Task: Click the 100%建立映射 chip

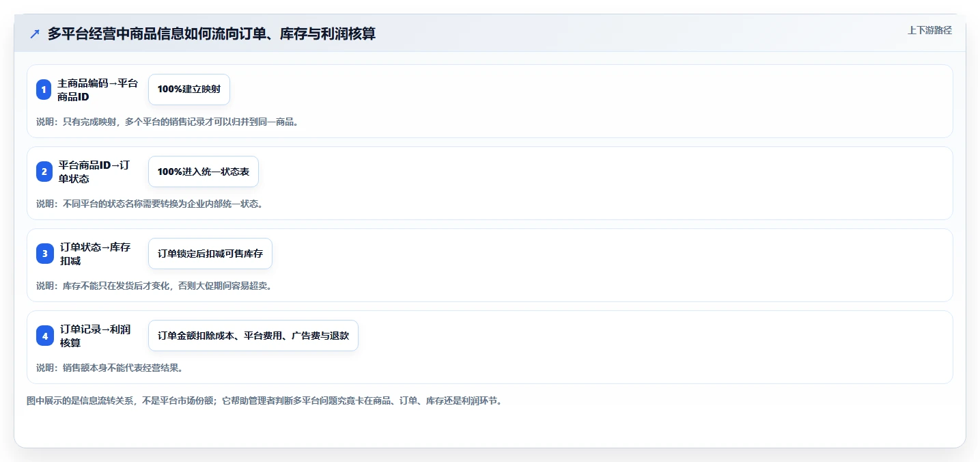Action: [x=189, y=90]
